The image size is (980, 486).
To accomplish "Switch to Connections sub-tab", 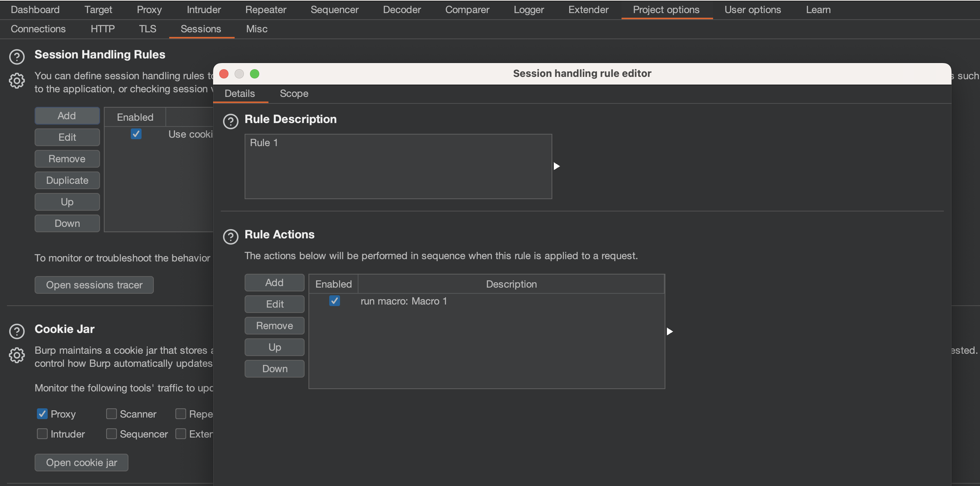I will (38, 29).
